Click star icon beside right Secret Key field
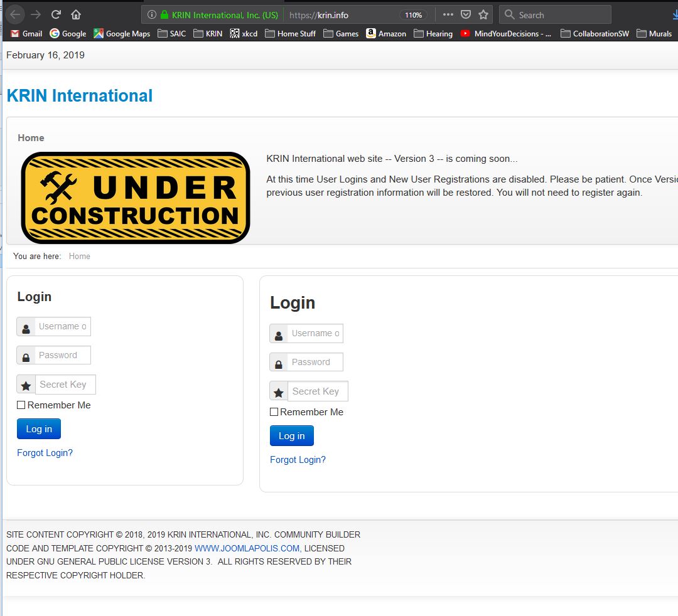Image resolution: width=678 pixels, height=616 pixels. (279, 391)
